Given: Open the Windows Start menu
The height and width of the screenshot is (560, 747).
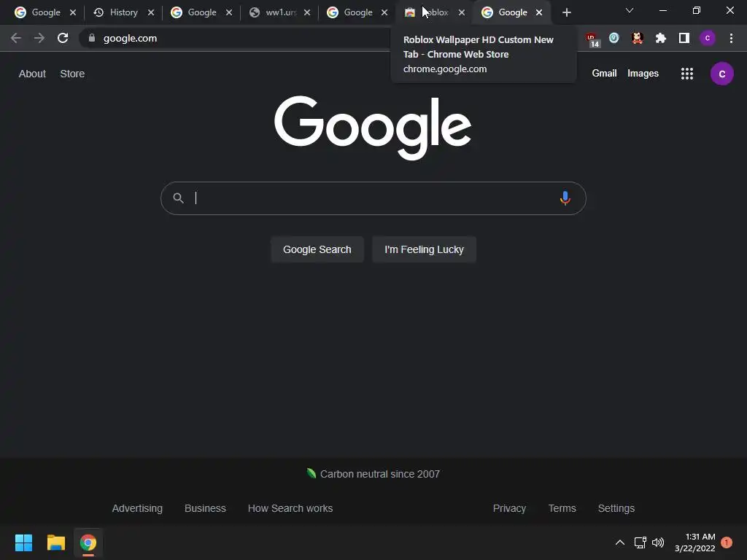Looking at the screenshot, I should pos(23,542).
